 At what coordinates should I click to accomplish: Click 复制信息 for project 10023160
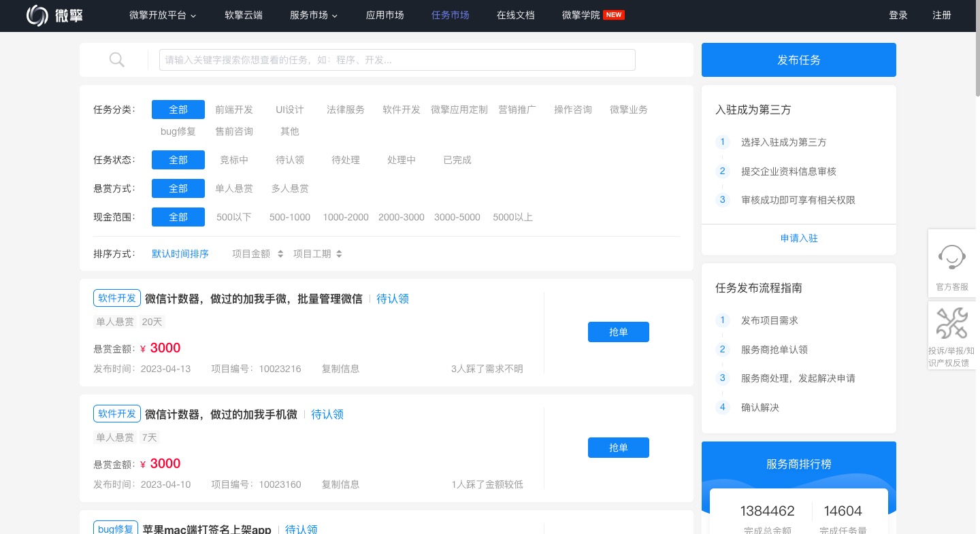pos(340,484)
